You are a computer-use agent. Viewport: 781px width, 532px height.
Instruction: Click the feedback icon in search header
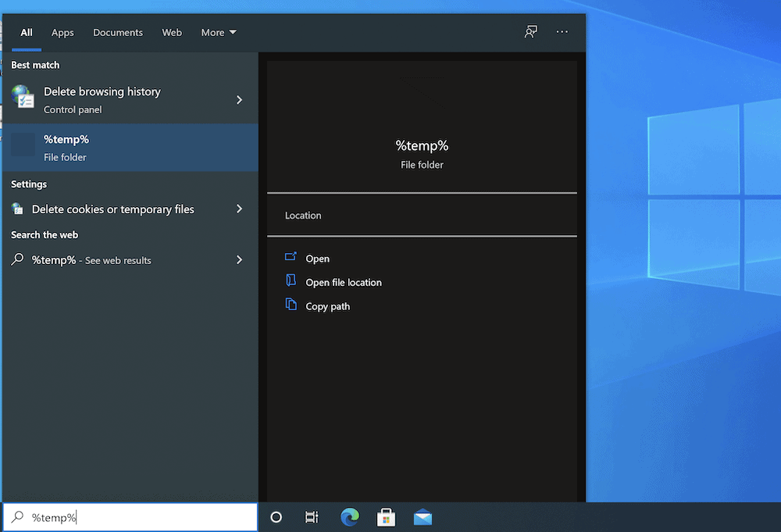[531, 32]
